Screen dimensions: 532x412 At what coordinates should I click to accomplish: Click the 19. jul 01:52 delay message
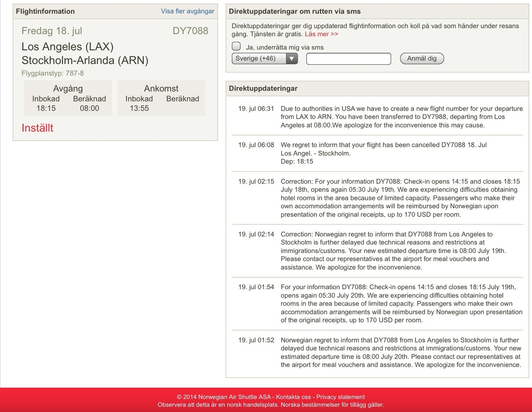click(401, 352)
